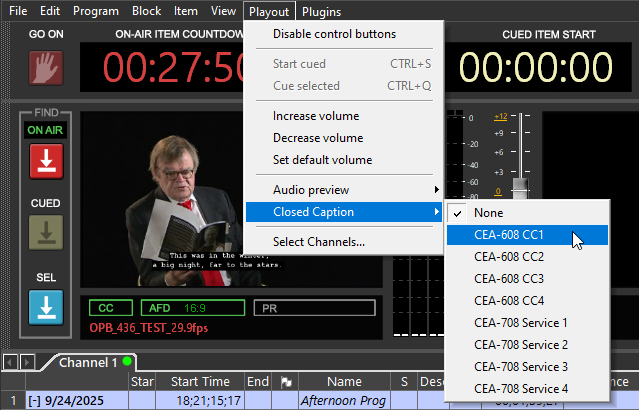Click the blue SEL find arrow button
This screenshot has height=410, width=639.
(x=46, y=307)
